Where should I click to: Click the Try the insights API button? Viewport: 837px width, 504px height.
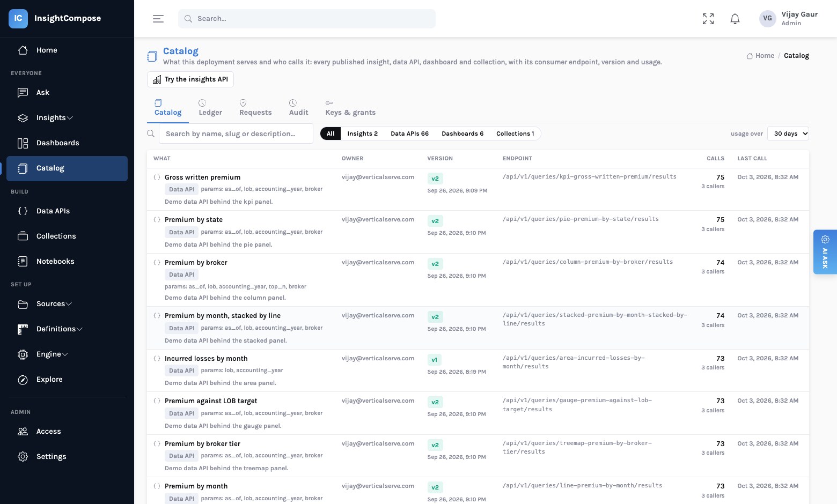[x=190, y=79]
